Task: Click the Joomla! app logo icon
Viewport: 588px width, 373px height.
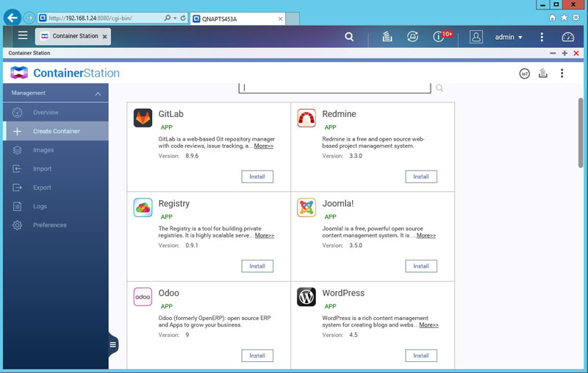Action: click(x=306, y=207)
